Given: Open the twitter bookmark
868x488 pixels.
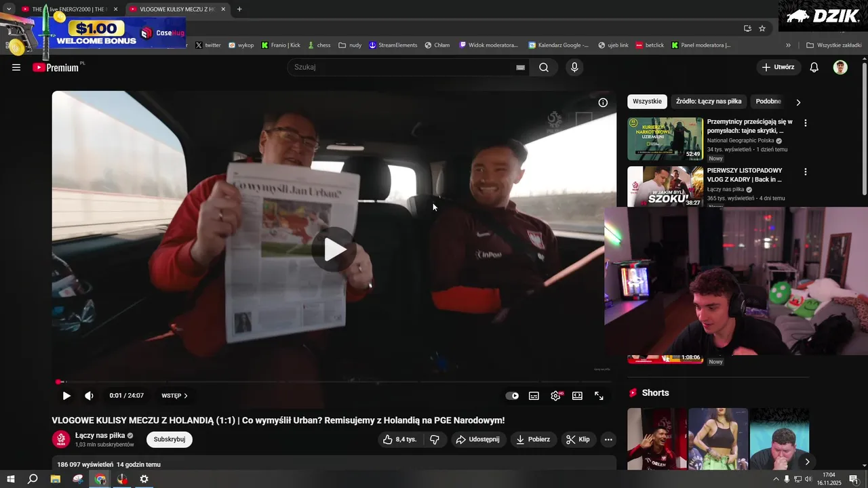Looking at the screenshot, I should (208, 45).
